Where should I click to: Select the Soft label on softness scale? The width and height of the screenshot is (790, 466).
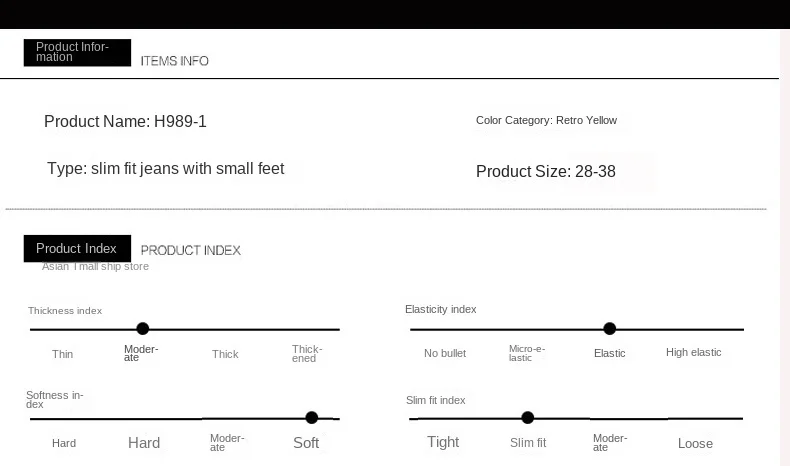[306, 442]
